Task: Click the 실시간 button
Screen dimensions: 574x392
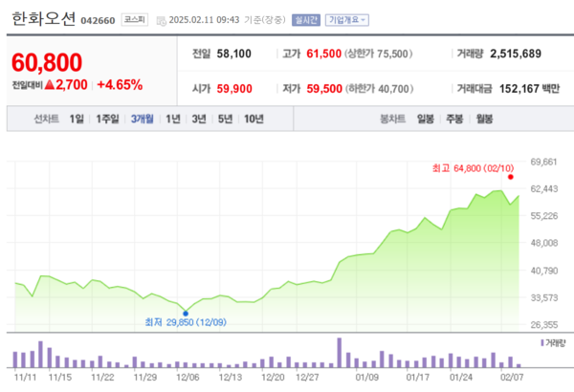Action: (x=305, y=19)
